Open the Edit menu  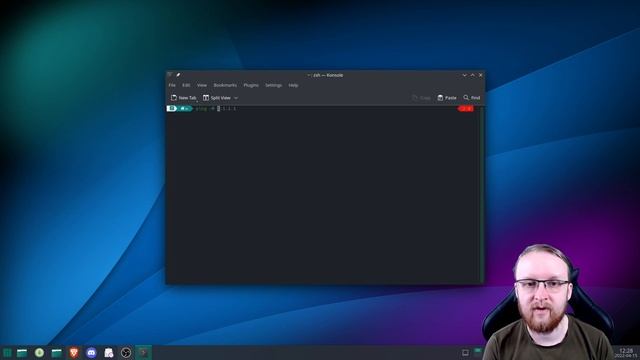click(x=186, y=85)
